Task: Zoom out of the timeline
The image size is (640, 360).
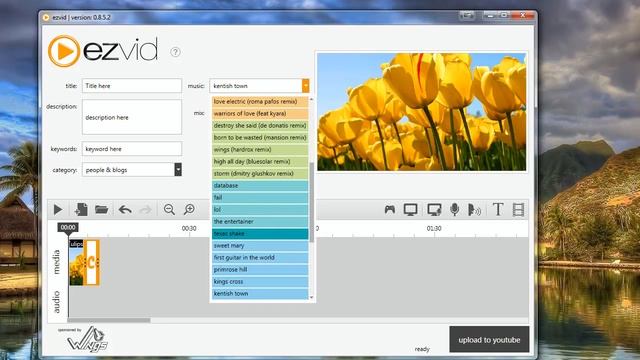Action: tap(169, 210)
